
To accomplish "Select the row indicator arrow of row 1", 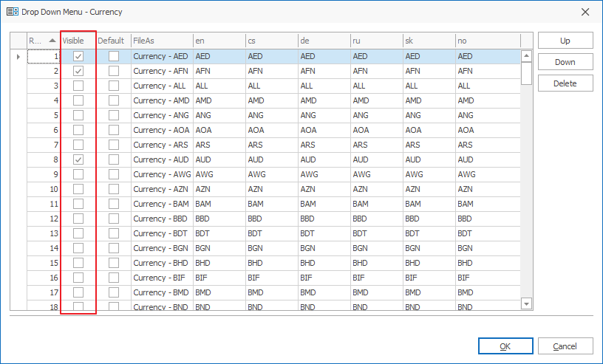I will pos(18,57).
